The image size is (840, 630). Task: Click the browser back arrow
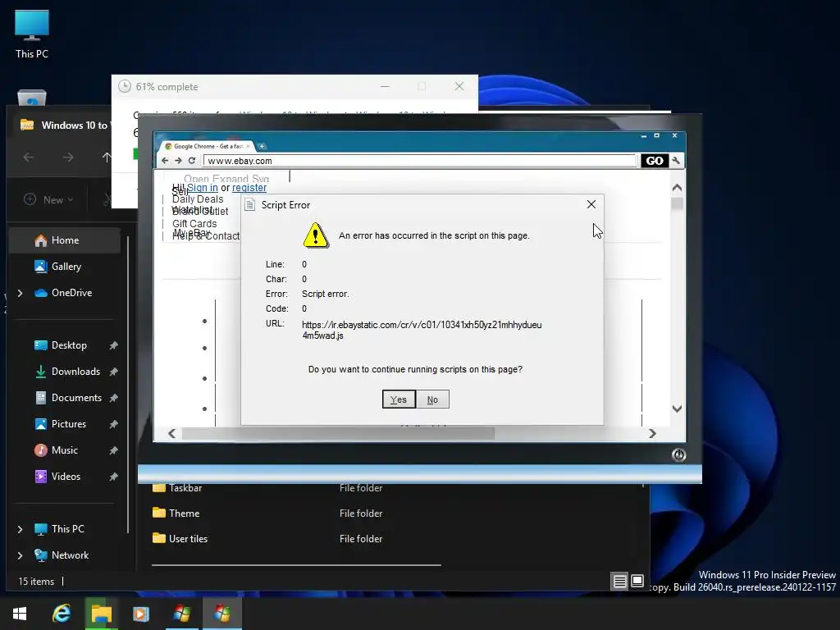click(x=165, y=161)
